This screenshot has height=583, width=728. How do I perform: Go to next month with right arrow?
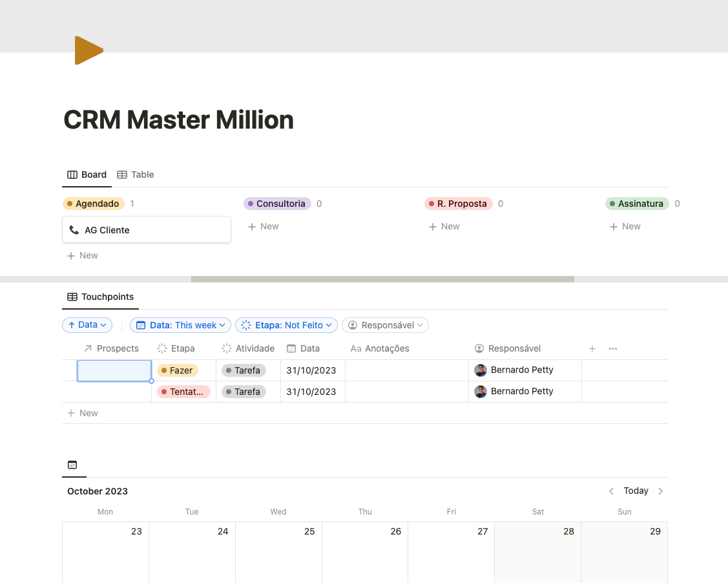[x=660, y=491]
